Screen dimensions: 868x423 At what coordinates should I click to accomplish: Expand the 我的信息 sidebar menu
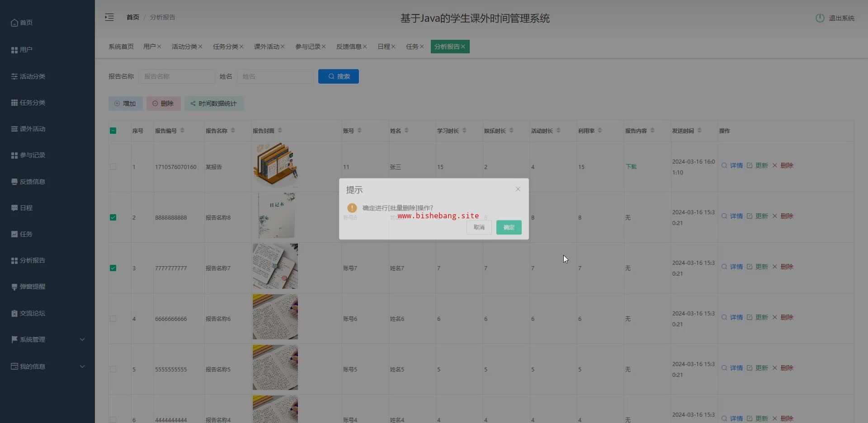click(x=47, y=367)
